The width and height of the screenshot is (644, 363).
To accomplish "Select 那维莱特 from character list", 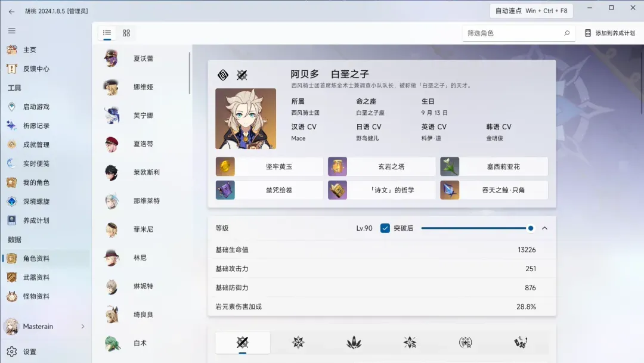I will (147, 201).
